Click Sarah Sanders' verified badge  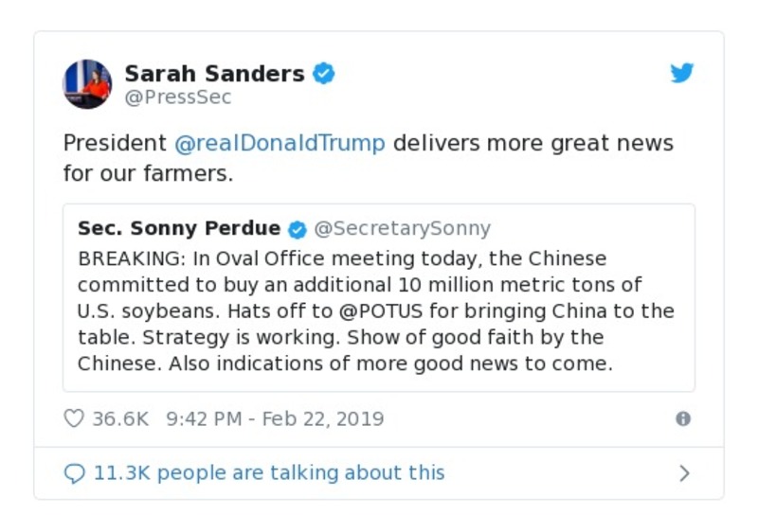(x=324, y=74)
